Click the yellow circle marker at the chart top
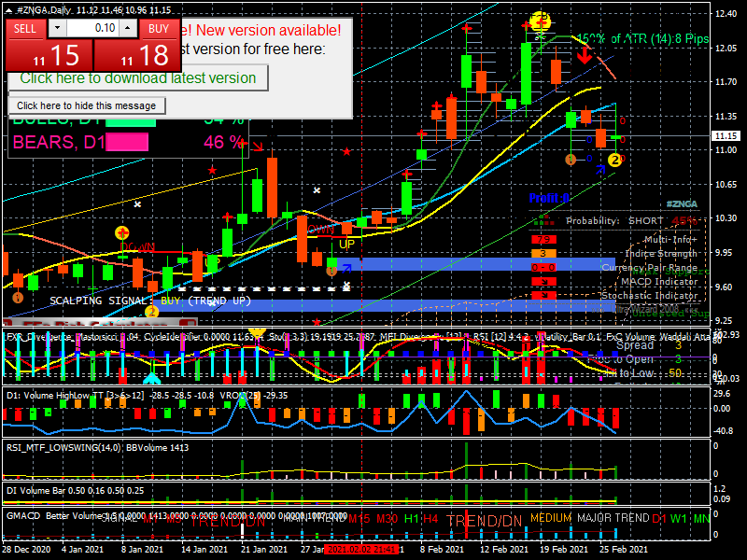Image resolution: width=747 pixels, height=560 pixels. [541, 21]
